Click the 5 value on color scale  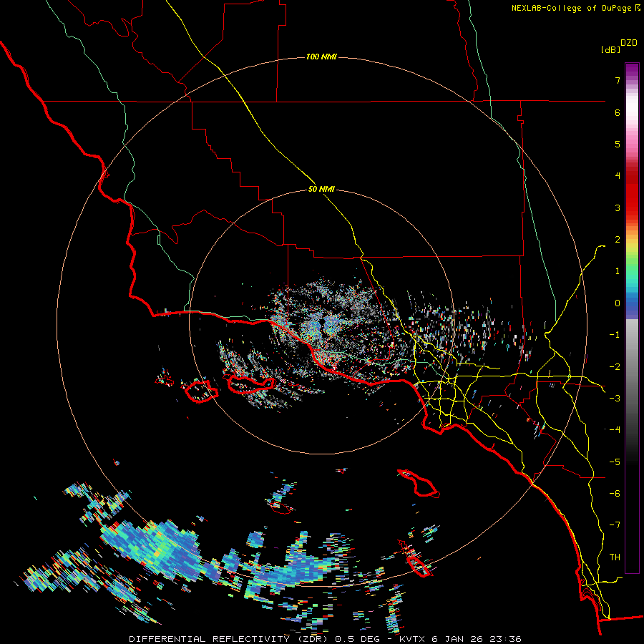[618, 144]
